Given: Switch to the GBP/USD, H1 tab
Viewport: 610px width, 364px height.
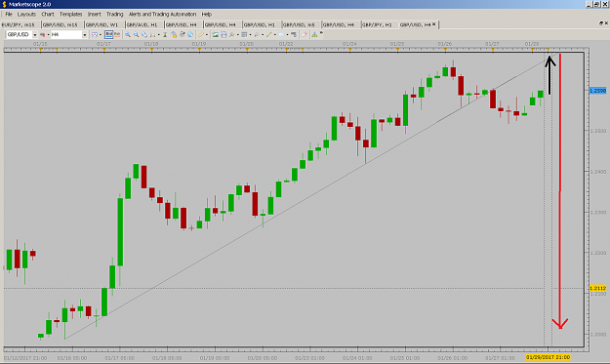Looking at the screenshot, I should tap(260, 24).
